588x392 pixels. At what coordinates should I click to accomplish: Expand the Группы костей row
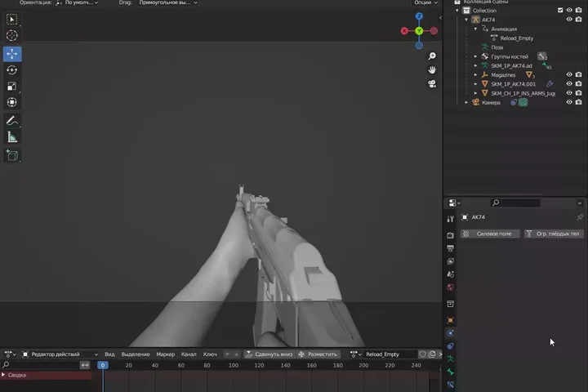click(x=475, y=56)
